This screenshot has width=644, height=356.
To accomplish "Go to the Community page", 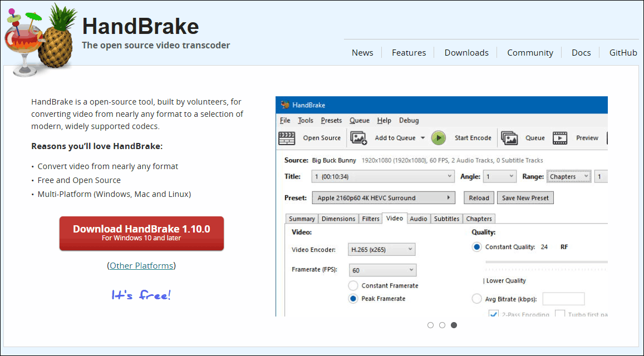I will click(x=530, y=52).
